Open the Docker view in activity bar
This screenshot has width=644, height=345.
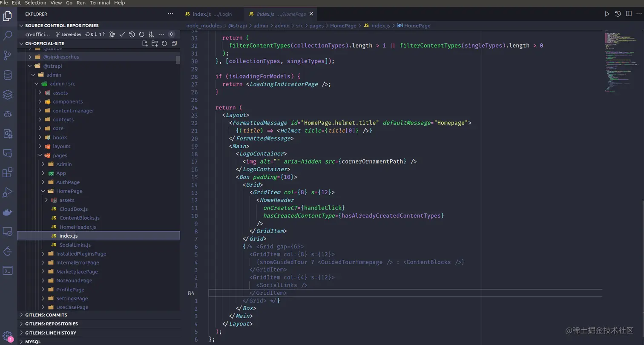pyautogui.click(x=7, y=212)
